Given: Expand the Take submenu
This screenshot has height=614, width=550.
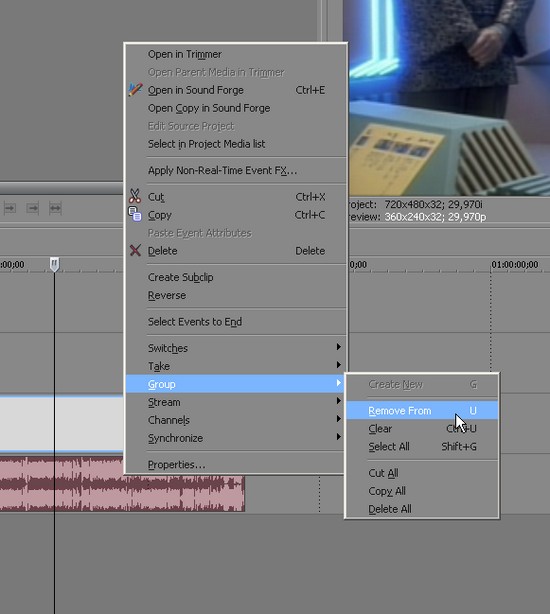Looking at the screenshot, I should click(x=236, y=366).
